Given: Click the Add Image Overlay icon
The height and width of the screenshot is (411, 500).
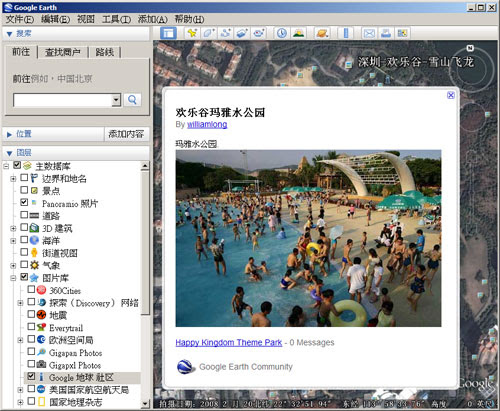Looking at the screenshot, I should point(242,33).
